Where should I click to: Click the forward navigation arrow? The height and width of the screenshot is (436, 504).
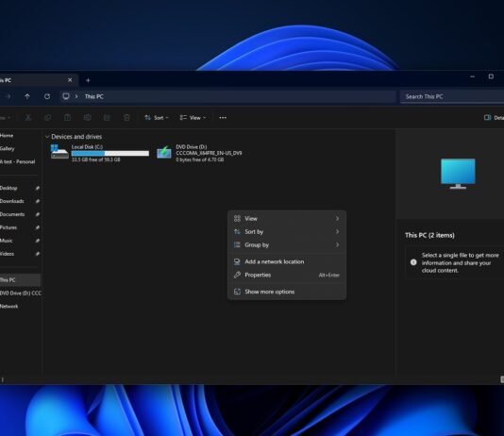[x=8, y=96]
